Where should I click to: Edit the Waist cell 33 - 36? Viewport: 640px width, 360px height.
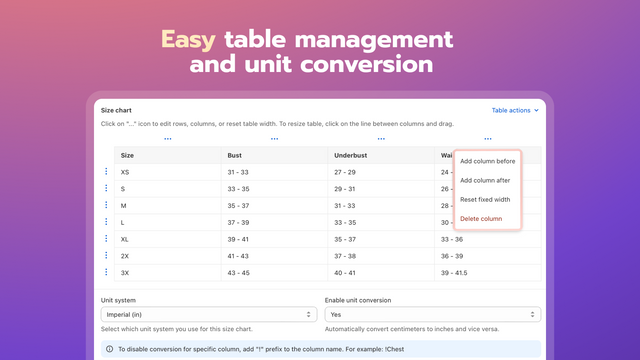[488, 239]
